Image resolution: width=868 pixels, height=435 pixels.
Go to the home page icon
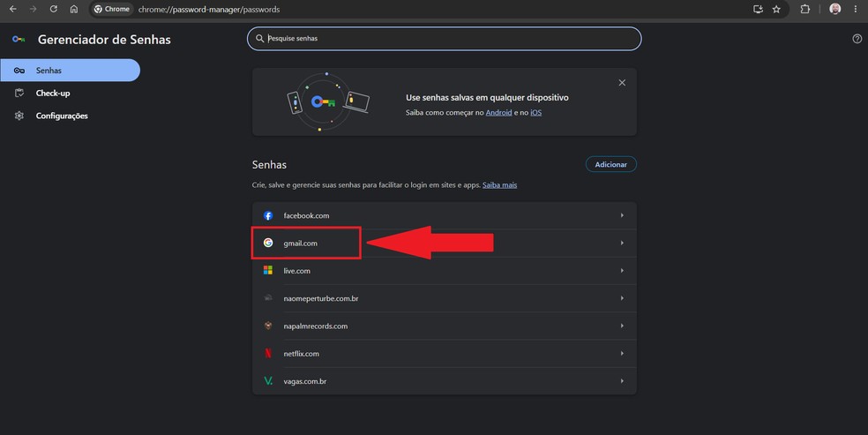pos(73,9)
